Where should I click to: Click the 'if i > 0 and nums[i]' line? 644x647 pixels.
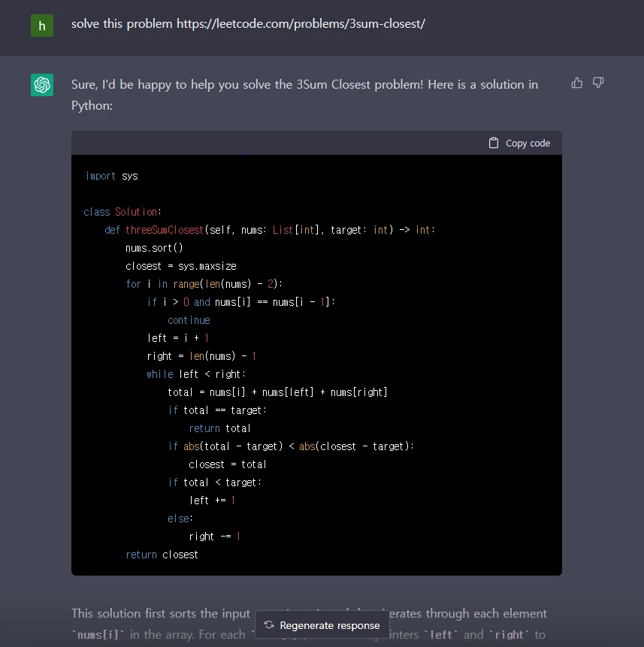(x=241, y=302)
